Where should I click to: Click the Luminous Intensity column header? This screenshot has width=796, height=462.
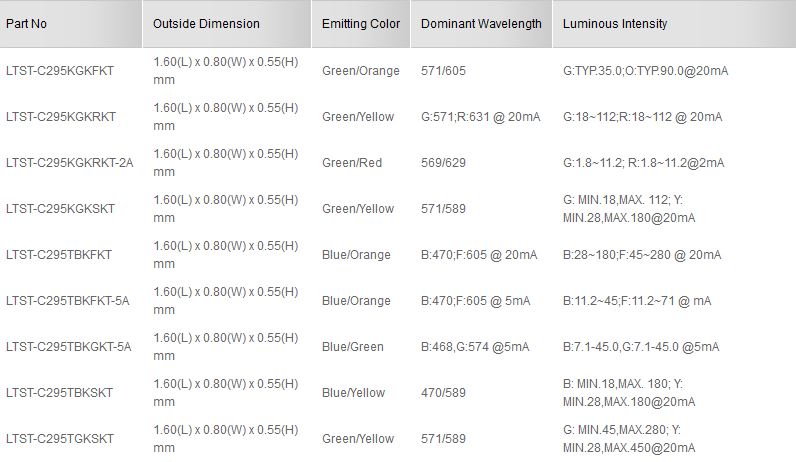click(615, 24)
